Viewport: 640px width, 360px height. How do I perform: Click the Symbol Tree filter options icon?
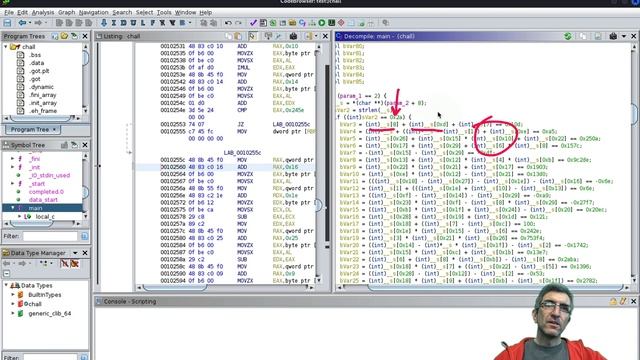pos(84,236)
